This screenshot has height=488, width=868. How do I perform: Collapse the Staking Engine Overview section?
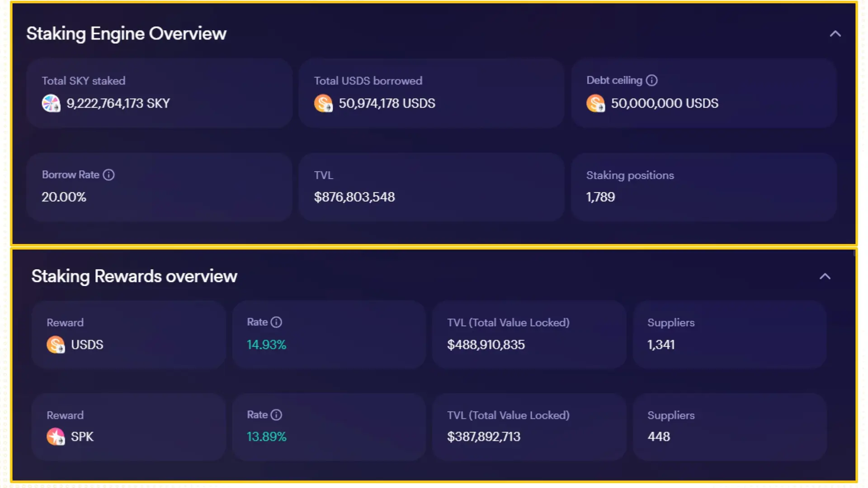pos(835,34)
